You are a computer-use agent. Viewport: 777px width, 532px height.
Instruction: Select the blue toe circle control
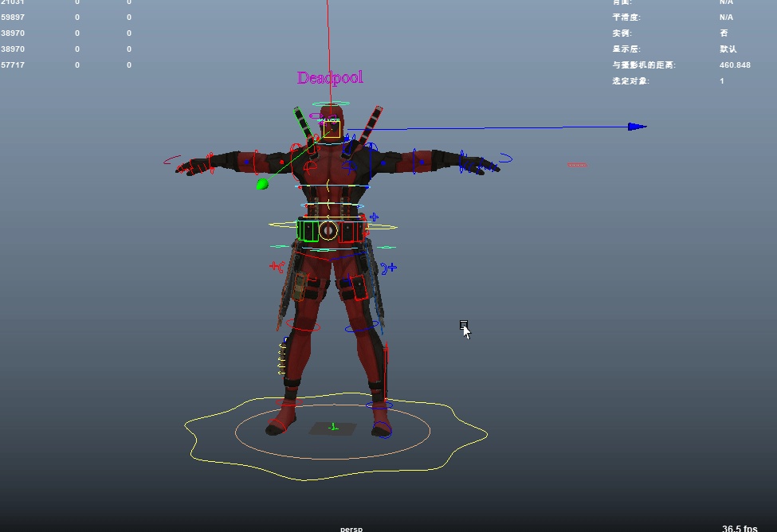pos(382,429)
